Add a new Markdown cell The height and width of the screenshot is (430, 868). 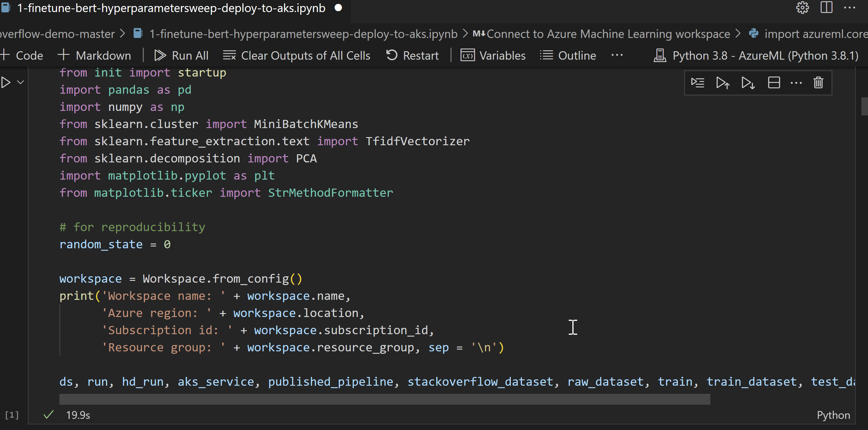pyautogui.click(x=94, y=55)
